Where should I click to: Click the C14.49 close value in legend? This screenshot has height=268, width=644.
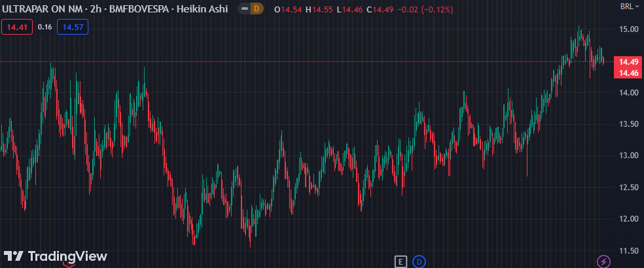[381, 9]
